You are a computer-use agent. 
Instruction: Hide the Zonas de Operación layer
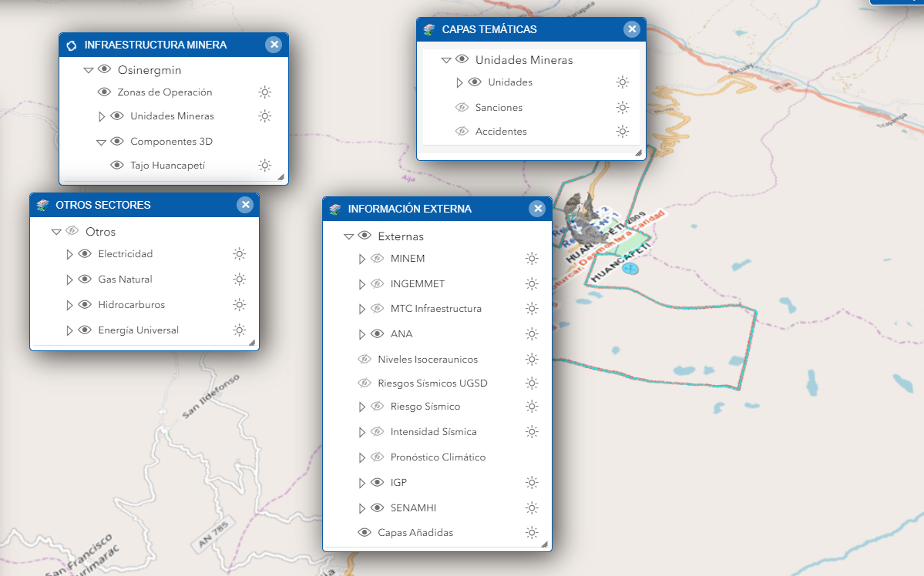pyautogui.click(x=104, y=92)
